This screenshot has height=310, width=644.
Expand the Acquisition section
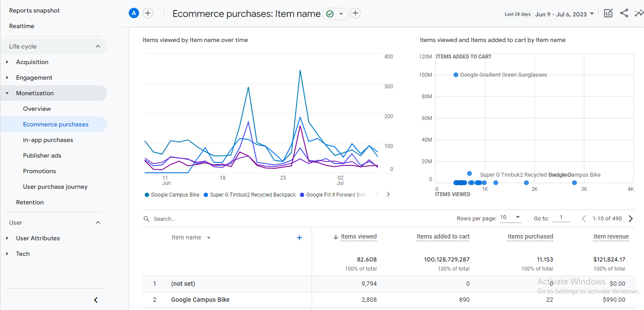click(32, 62)
